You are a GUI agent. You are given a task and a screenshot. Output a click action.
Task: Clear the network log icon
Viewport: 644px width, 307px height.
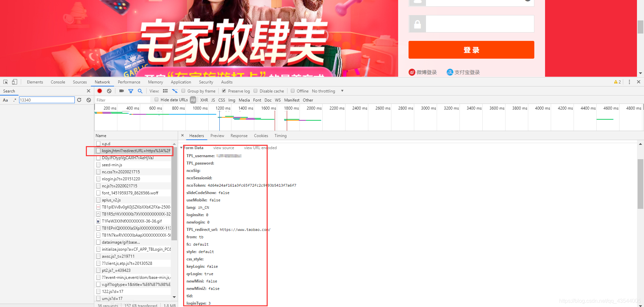click(109, 91)
